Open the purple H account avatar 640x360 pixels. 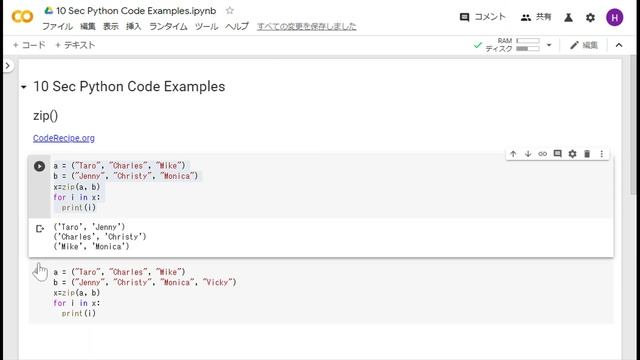tap(614, 18)
